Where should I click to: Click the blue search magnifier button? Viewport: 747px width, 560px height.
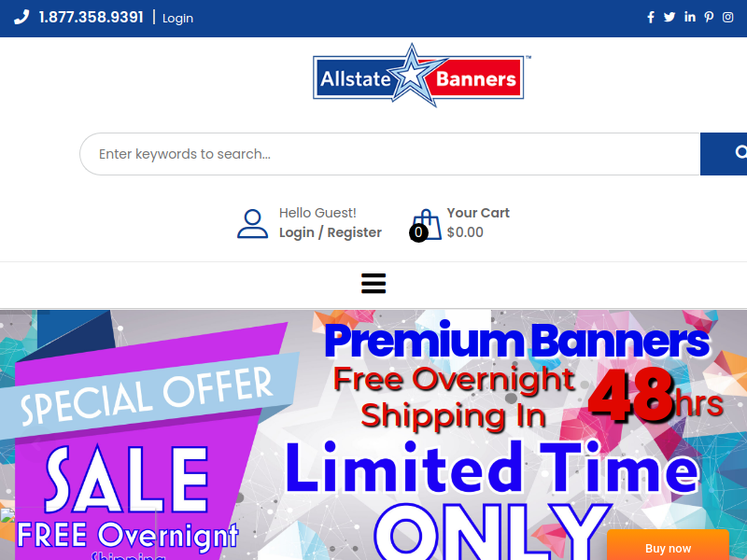click(724, 154)
